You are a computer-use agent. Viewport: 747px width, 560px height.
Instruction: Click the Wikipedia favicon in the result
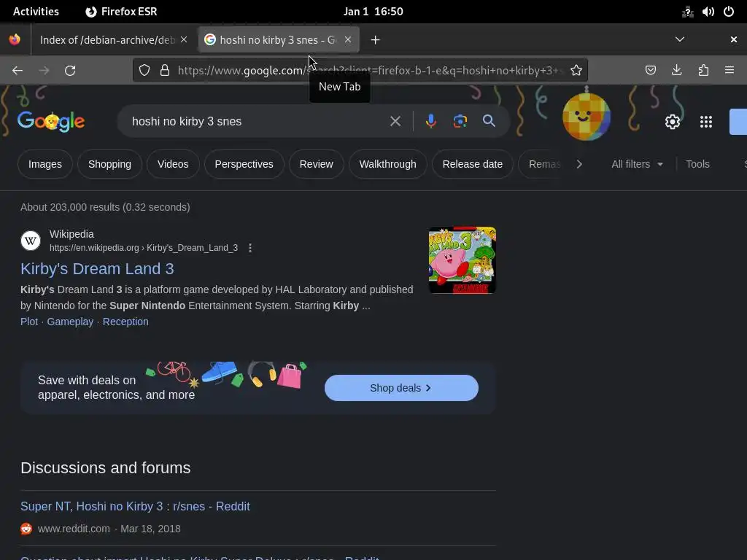pos(31,241)
